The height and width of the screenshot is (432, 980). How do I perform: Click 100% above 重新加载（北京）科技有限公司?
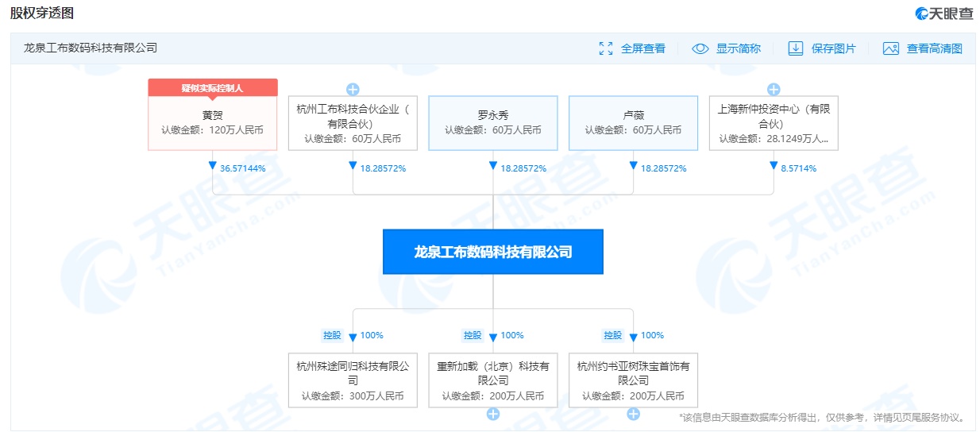(512, 335)
